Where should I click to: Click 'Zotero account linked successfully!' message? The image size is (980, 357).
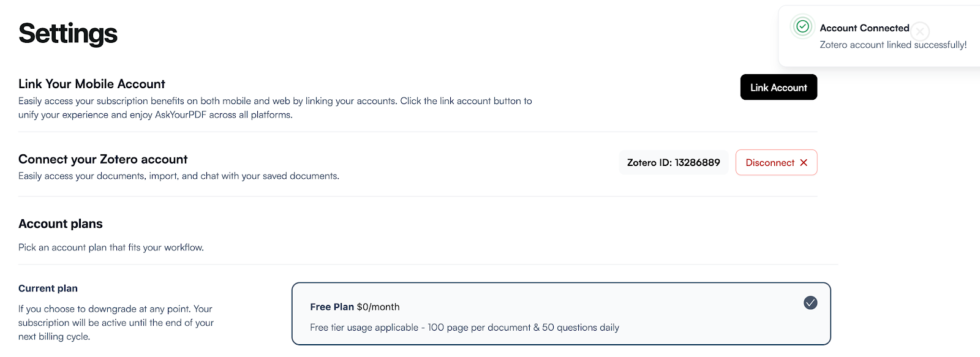(893, 45)
